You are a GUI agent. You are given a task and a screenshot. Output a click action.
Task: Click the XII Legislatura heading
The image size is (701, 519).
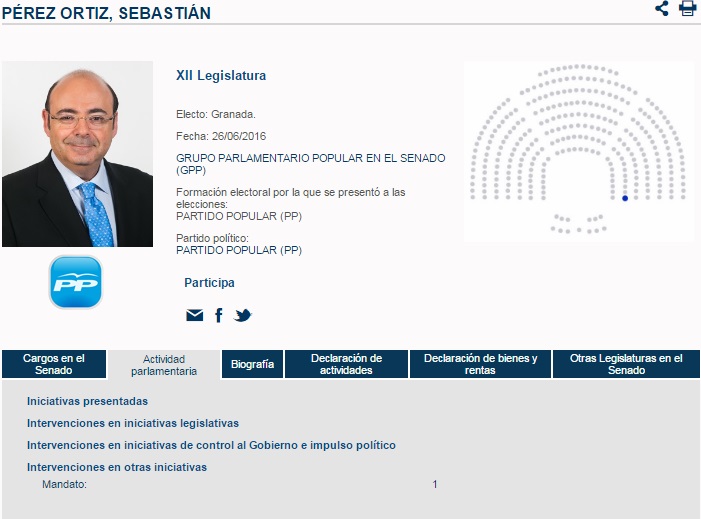(x=221, y=76)
